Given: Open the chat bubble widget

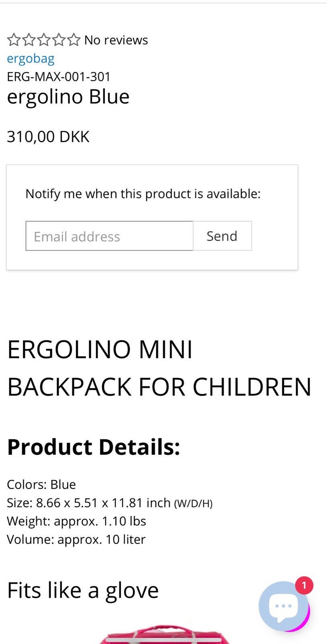Looking at the screenshot, I should (284, 606).
